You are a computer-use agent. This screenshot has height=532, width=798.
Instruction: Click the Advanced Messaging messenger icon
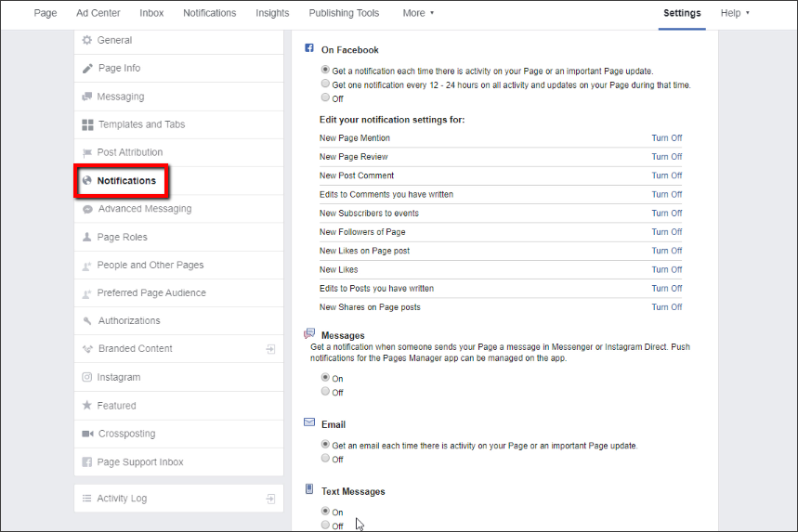click(x=87, y=209)
